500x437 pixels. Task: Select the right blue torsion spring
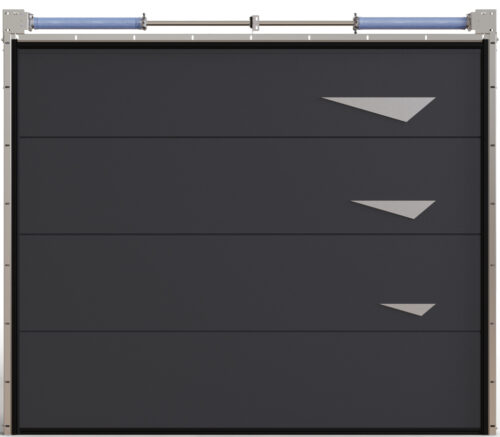click(413, 23)
